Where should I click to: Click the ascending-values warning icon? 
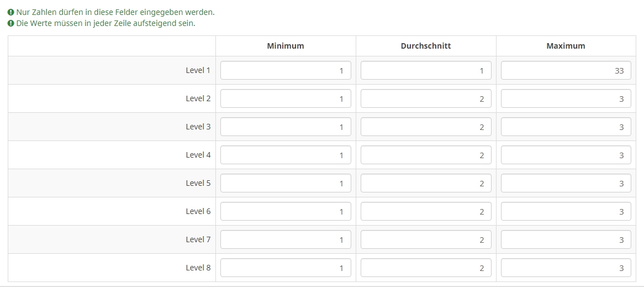pyautogui.click(x=10, y=23)
